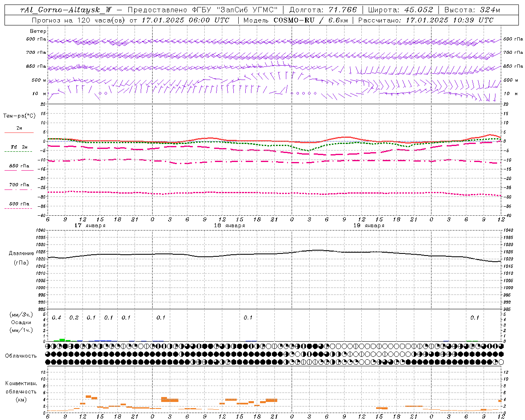Click the "Td 2м" dew point legend entry
The height and width of the screenshot is (420, 525).
19,146
